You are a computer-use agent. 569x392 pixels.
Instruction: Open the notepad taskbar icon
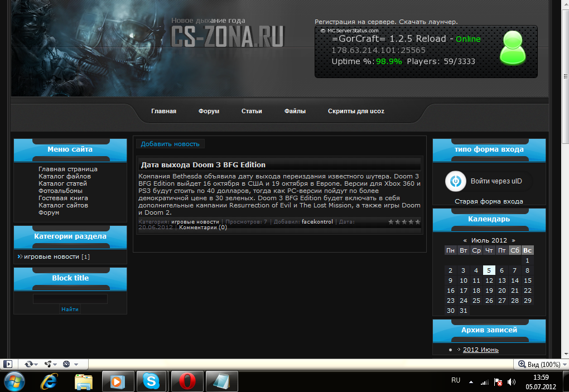(x=221, y=381)
